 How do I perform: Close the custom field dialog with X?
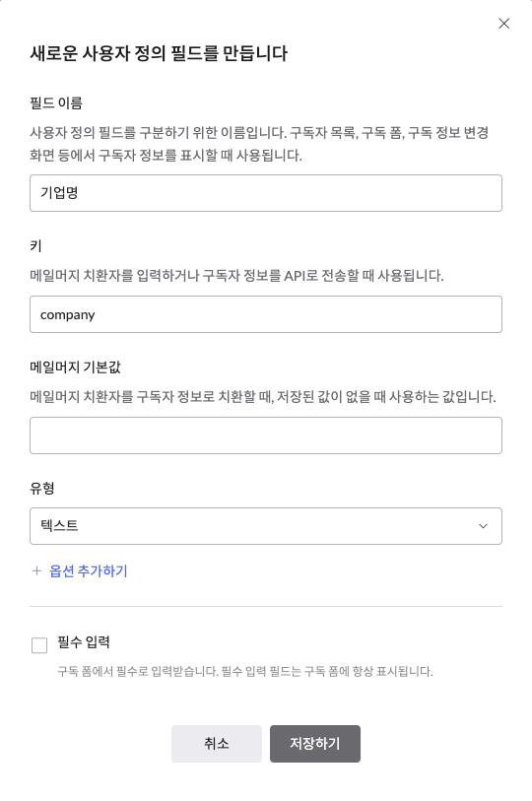click(503, 24)
